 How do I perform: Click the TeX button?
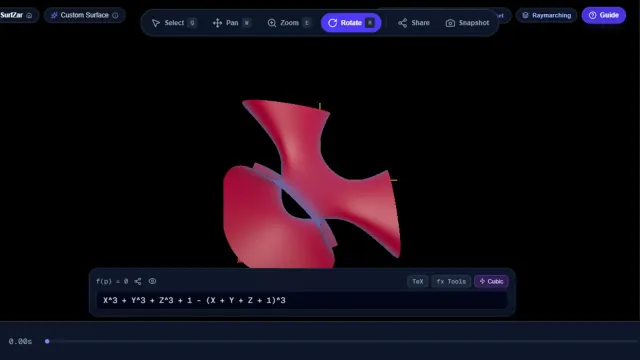418,281
